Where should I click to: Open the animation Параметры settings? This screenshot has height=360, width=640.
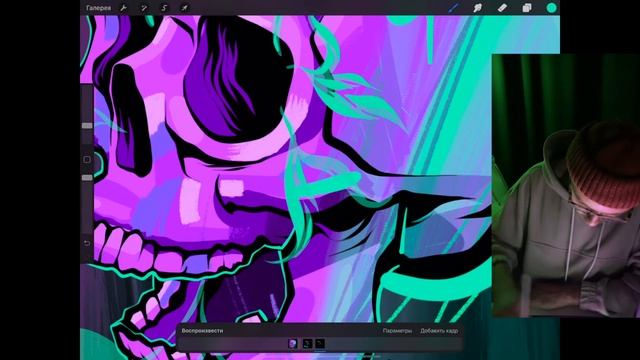[397, 331]
